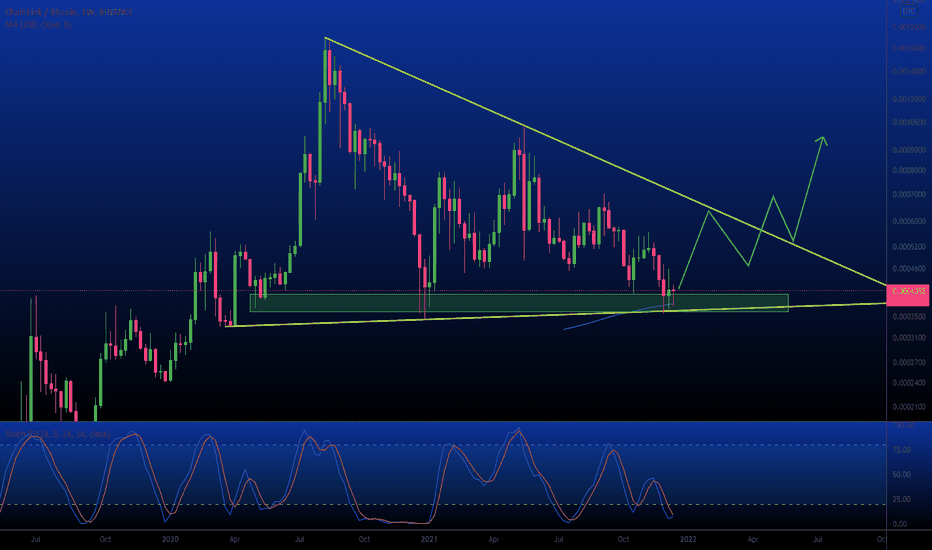932x550 pixels.
Task: Click the 0.0004600 price axis label
Action: 909,269
